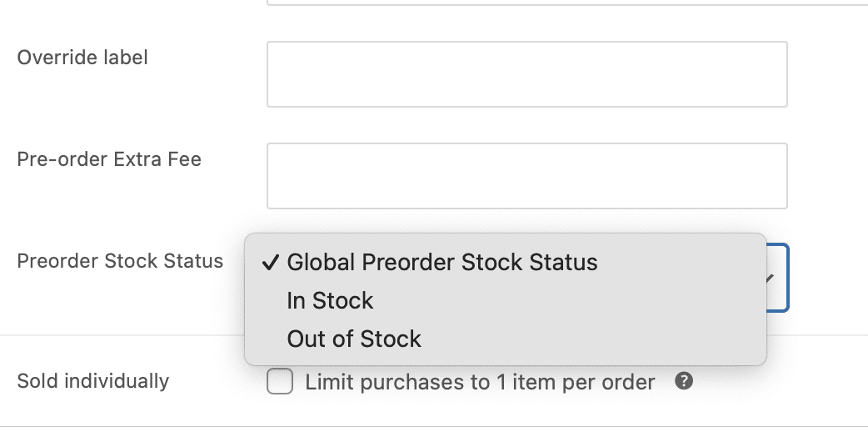Click the 'Override label' field label

click(x=82, y=58)
